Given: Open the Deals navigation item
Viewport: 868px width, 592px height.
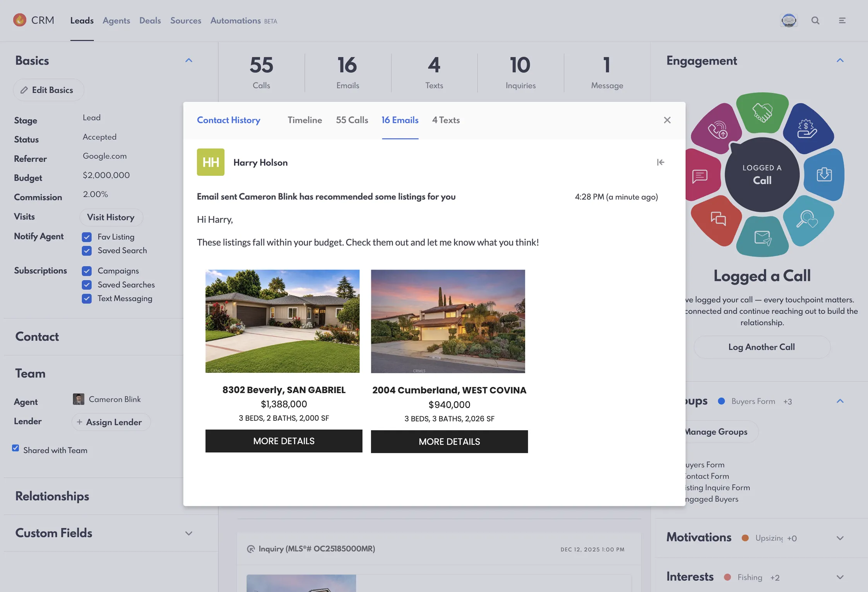Looking at the screenshot, I should point(150,21).
